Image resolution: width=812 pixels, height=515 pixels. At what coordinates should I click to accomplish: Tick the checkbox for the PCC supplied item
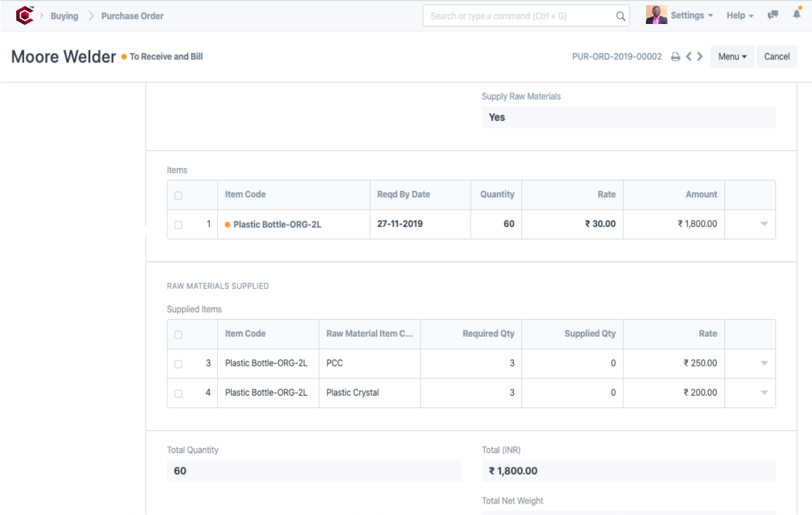tap(177, 363)
